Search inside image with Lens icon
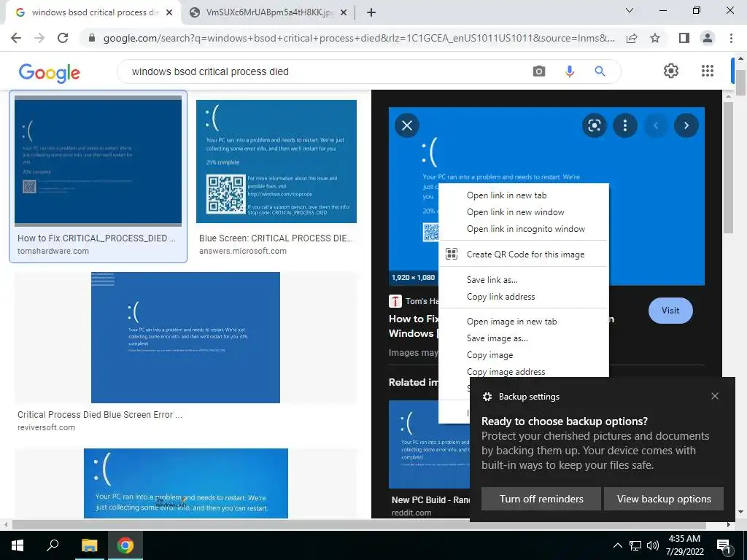The width and height of the screenshot is (747, 560). [x=594, y=125]
